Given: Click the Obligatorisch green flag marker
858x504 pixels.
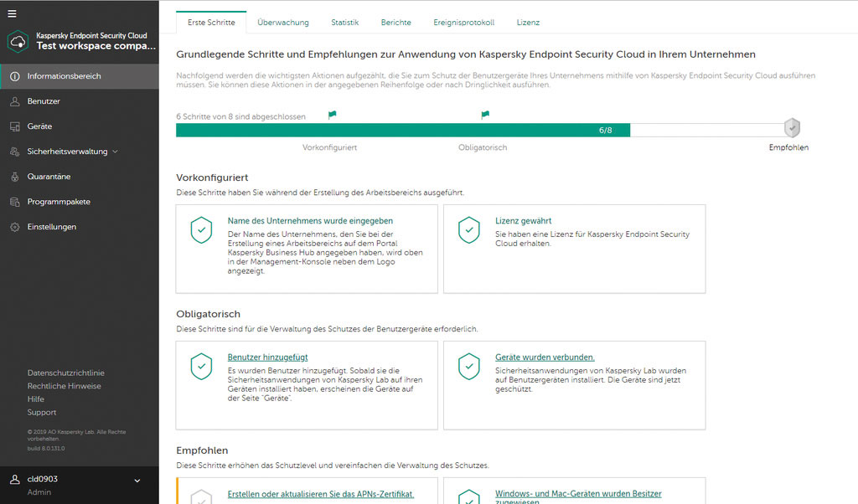Looking at the screenshot, I should 485,115.
